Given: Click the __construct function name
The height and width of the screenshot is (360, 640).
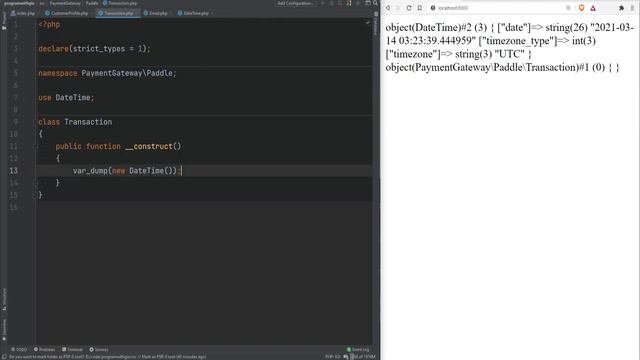Looking at the screenshot, I should 149,146.
